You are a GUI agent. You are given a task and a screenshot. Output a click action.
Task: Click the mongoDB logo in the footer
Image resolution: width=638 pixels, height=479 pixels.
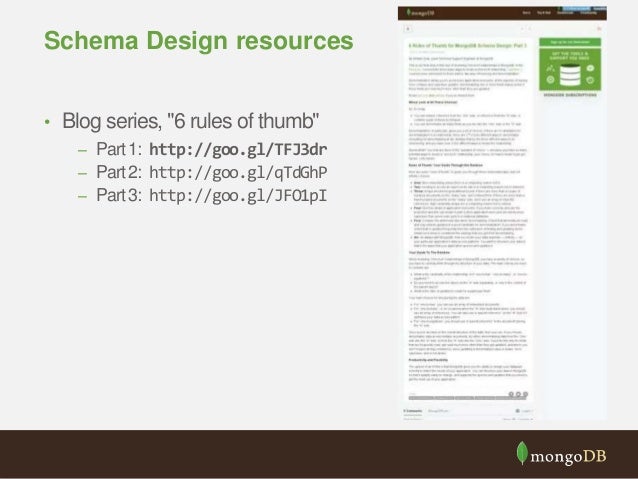(561, 453)
